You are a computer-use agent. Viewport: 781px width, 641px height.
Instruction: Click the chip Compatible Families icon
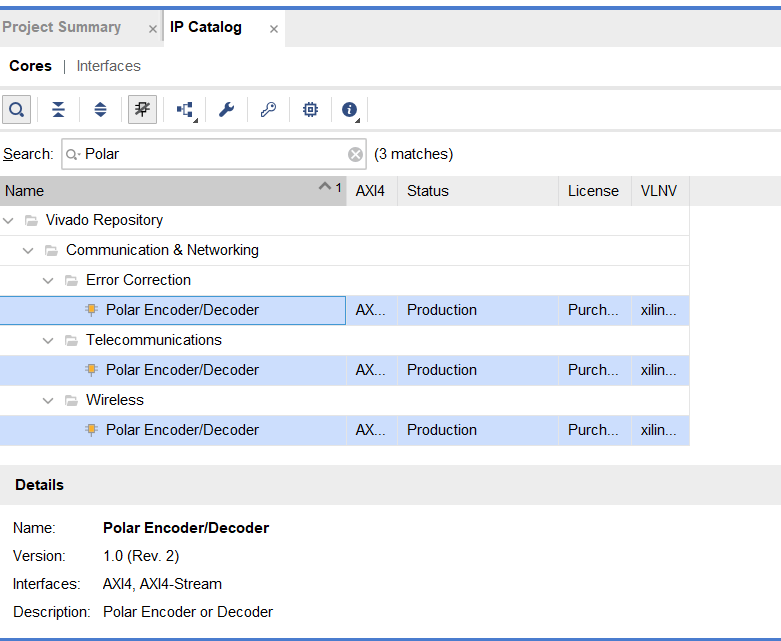pyautogui.click(x=310, y=110)
